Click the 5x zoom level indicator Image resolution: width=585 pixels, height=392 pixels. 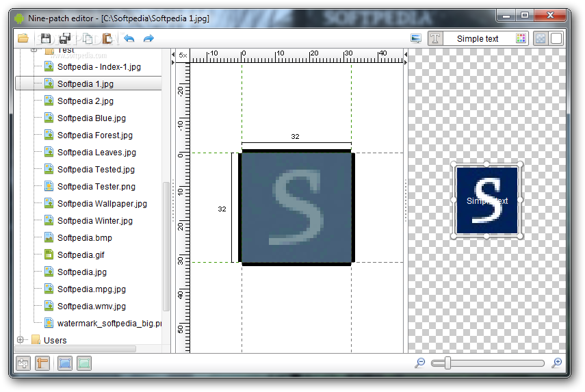pos(183,55)
